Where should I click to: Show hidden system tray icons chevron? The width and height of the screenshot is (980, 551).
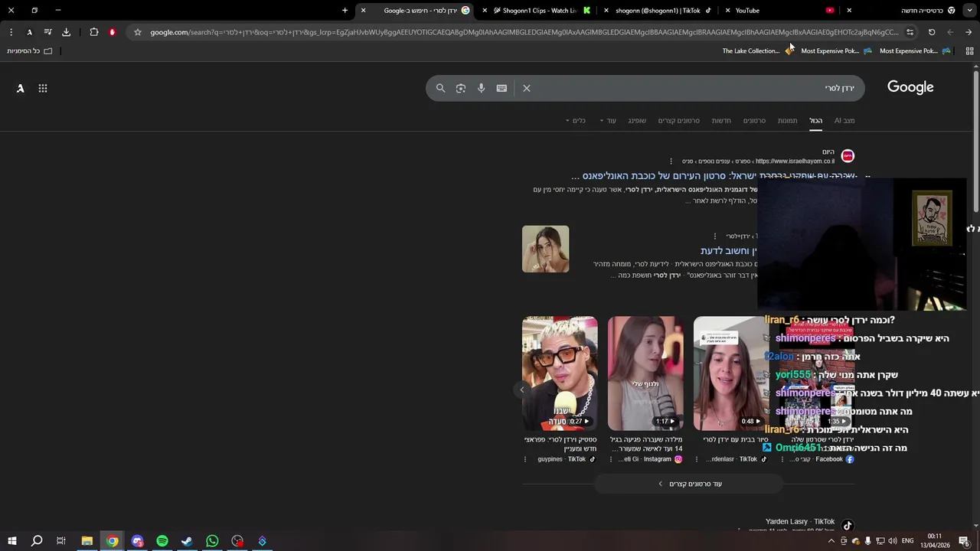click(x=831, y=541)
